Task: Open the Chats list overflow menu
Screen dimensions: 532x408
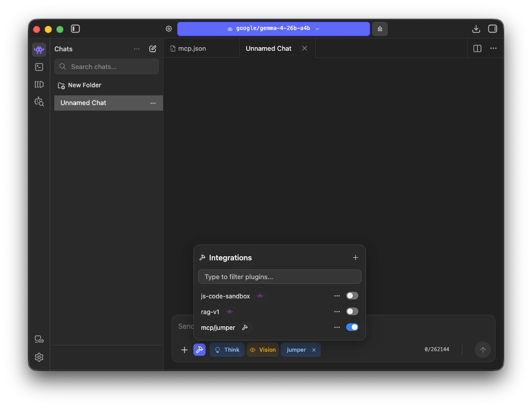Action: [x=137, y=49]
